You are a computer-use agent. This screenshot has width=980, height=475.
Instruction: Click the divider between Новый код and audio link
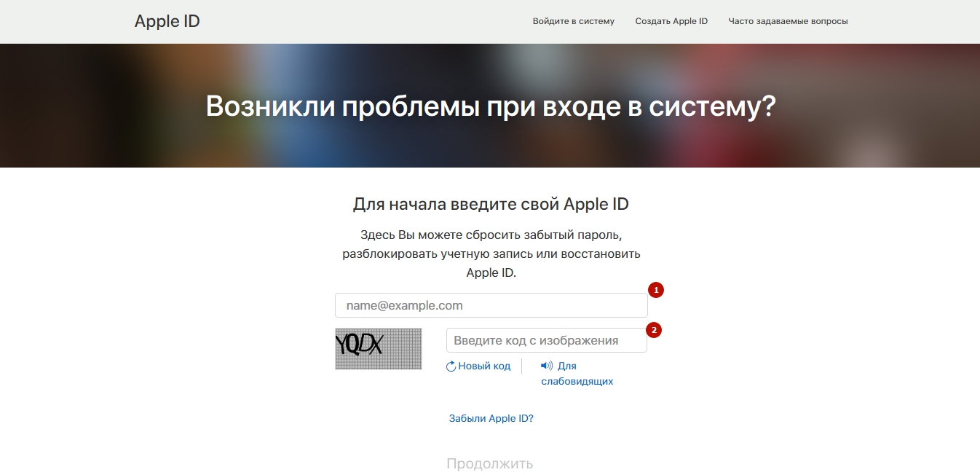(521, 366)
